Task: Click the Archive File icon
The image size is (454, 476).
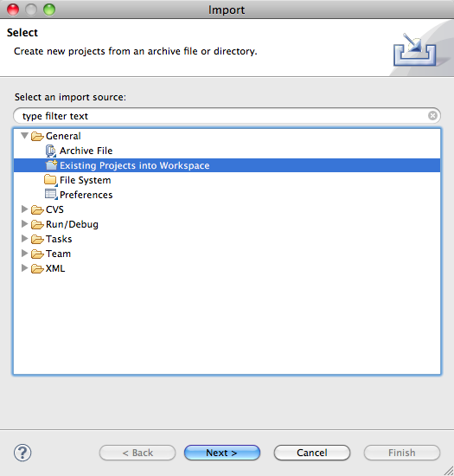Action: (51, 151)
